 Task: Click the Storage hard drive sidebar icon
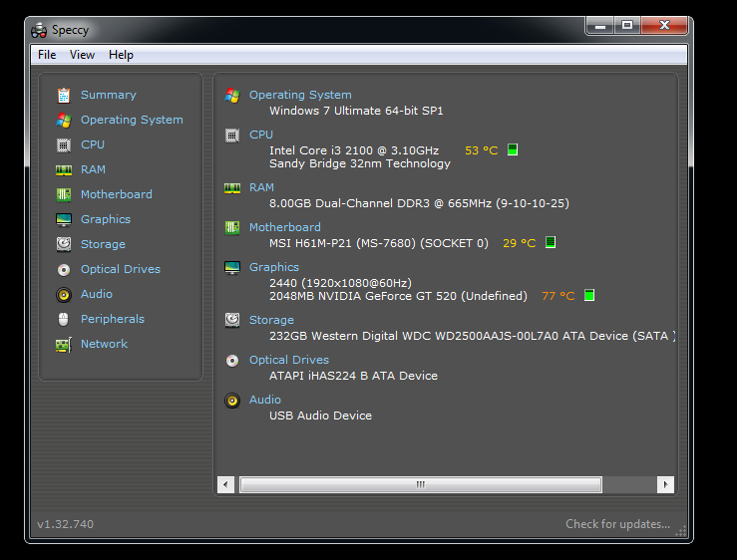click(x=64, y=245)
